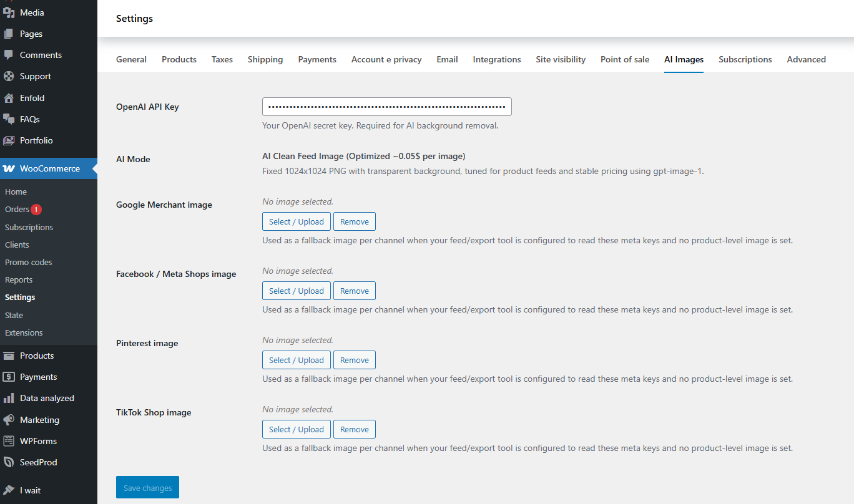Select / Upload a Pinterest image

pyautogui.click(x=297, y=360)
